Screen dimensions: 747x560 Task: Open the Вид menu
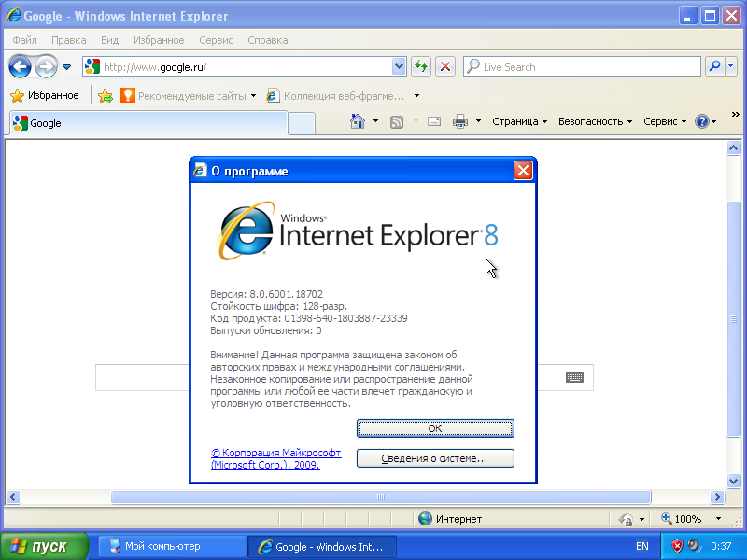pyautogui.click(x=109, y=40)
